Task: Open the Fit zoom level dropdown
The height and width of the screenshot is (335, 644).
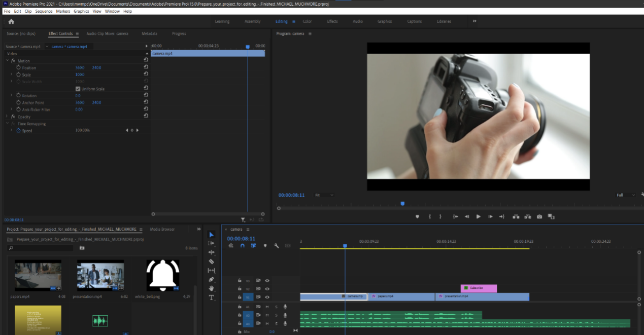Action: click(324, 195)
